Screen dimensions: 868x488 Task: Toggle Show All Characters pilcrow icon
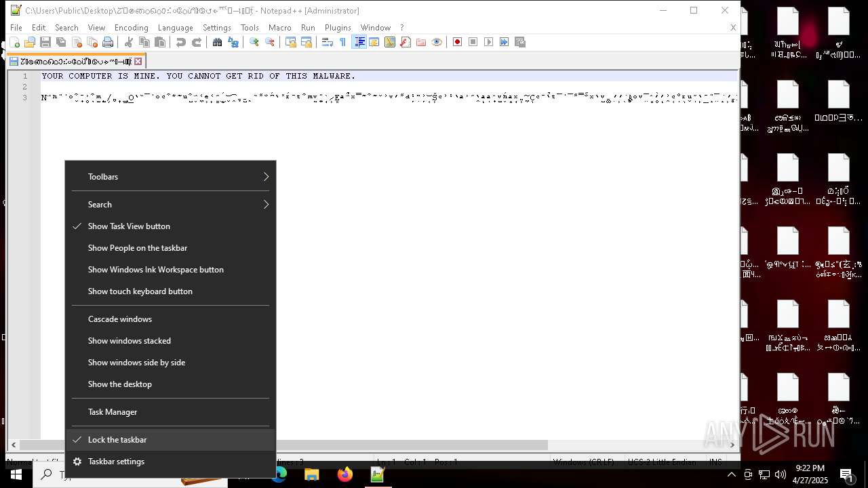[x=343, y=42]
